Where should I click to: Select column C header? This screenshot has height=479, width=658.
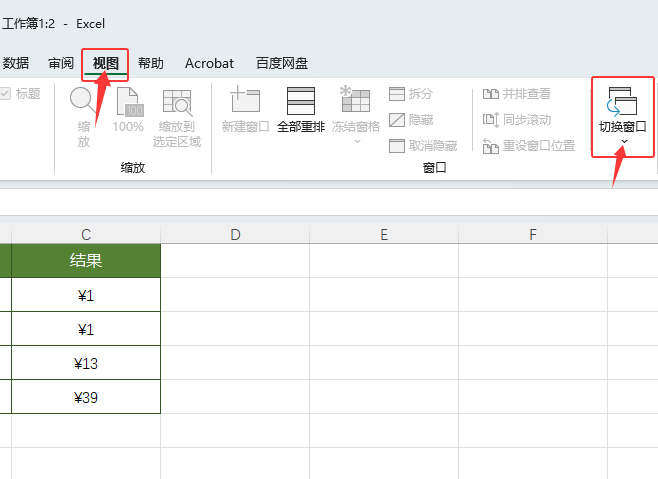coord(86,234)
